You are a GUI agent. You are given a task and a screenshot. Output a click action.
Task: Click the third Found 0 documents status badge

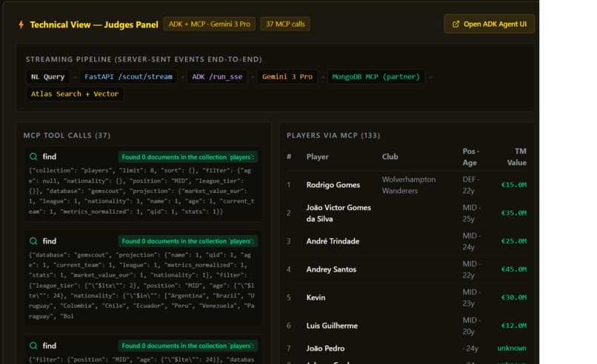point(188,346)
